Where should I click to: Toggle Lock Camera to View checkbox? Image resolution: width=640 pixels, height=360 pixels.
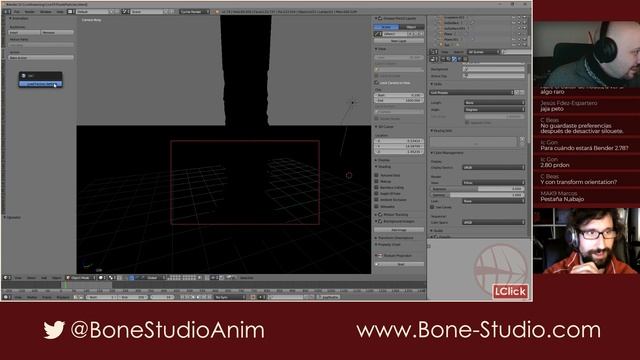377,82
